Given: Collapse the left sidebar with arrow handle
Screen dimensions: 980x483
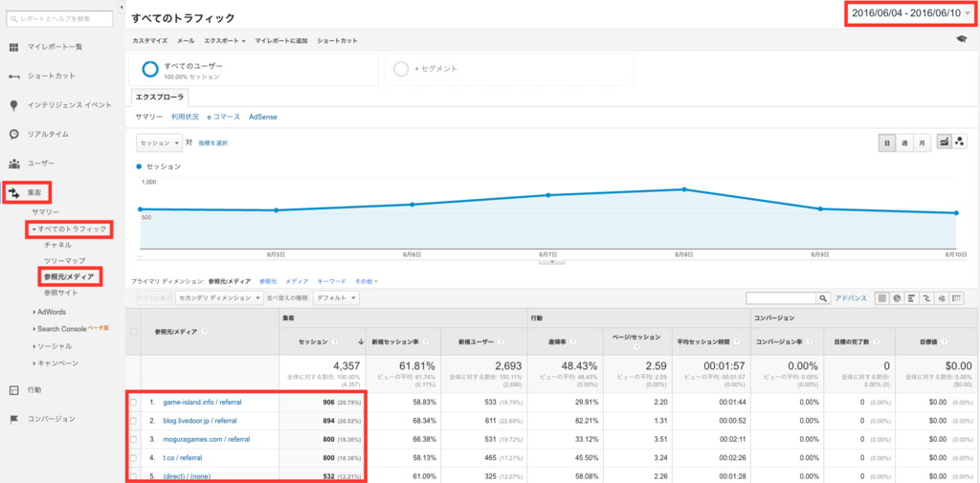Looking at the screenshot, I should click(121, 7).
